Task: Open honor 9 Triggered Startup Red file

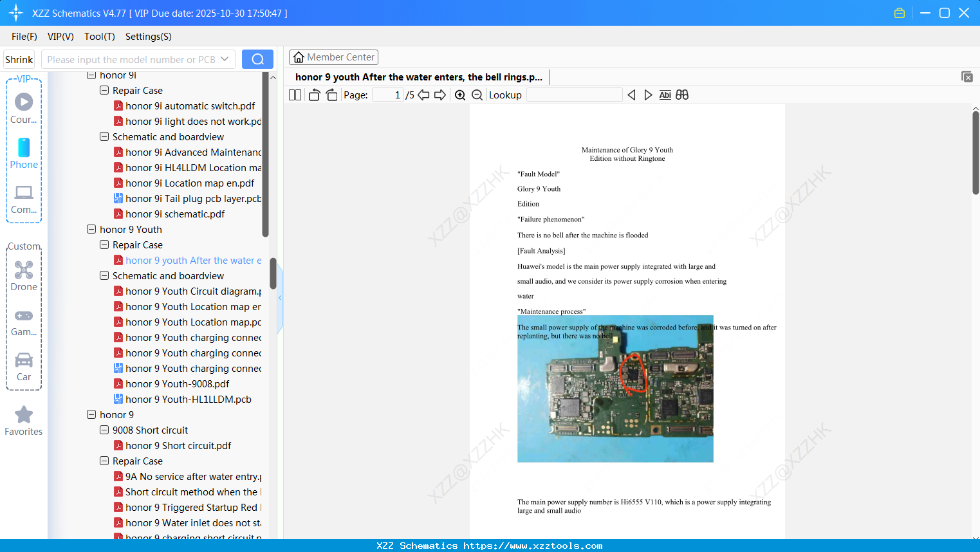Action: pos(194,507)
